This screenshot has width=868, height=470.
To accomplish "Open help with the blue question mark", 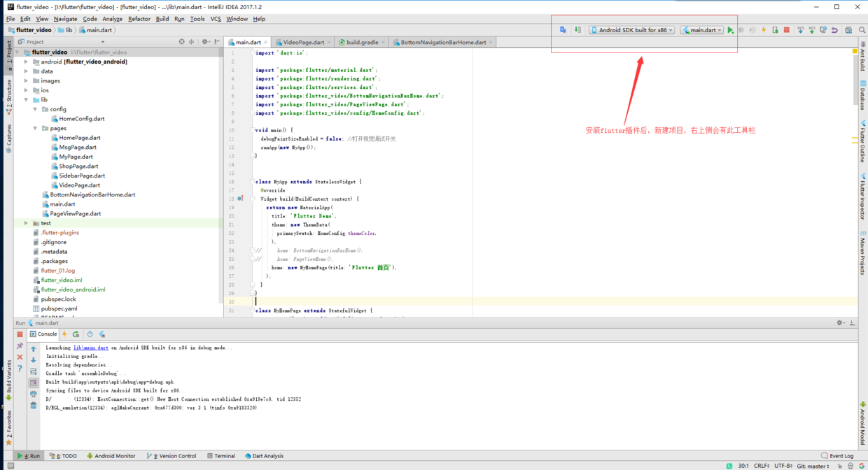I will pyautogui.click(x=20, y=368).
